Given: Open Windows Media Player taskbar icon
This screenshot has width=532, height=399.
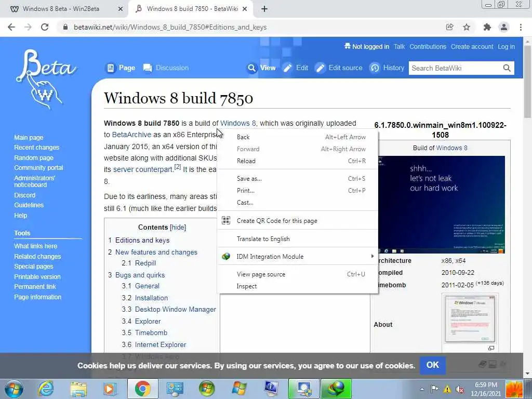Looking at the screenshot, I should pyautogui.click(x=110, y=389).
